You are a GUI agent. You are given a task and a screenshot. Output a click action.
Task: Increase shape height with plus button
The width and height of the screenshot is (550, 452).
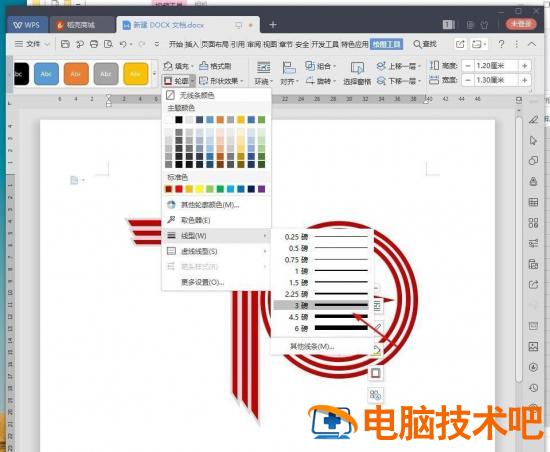[x=525, y=66]
